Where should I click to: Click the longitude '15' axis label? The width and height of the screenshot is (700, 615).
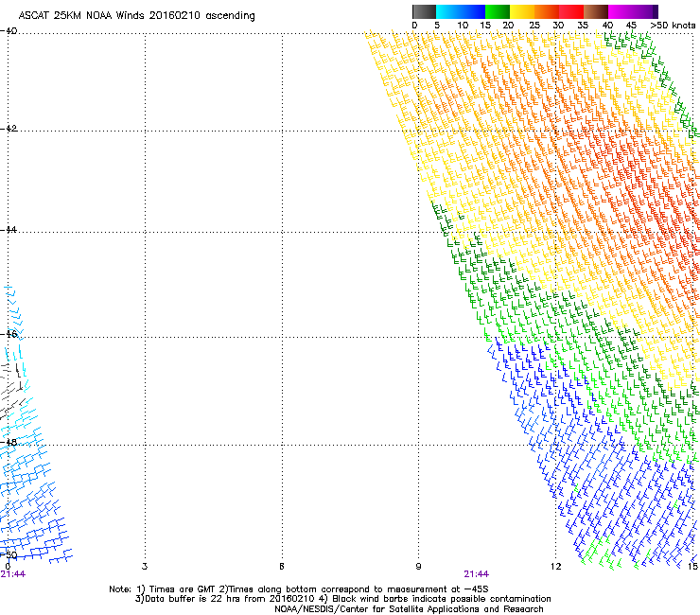point(692,567)
